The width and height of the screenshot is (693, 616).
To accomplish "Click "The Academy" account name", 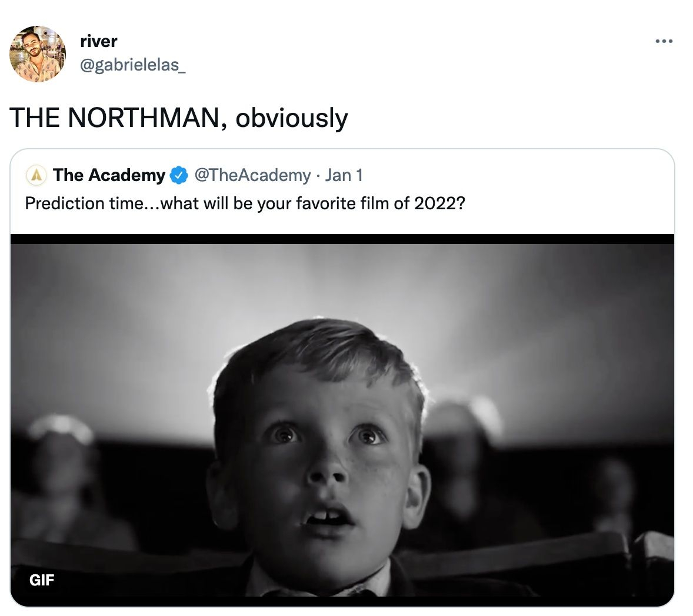I will pyautogui.click(x=109, y=175).
